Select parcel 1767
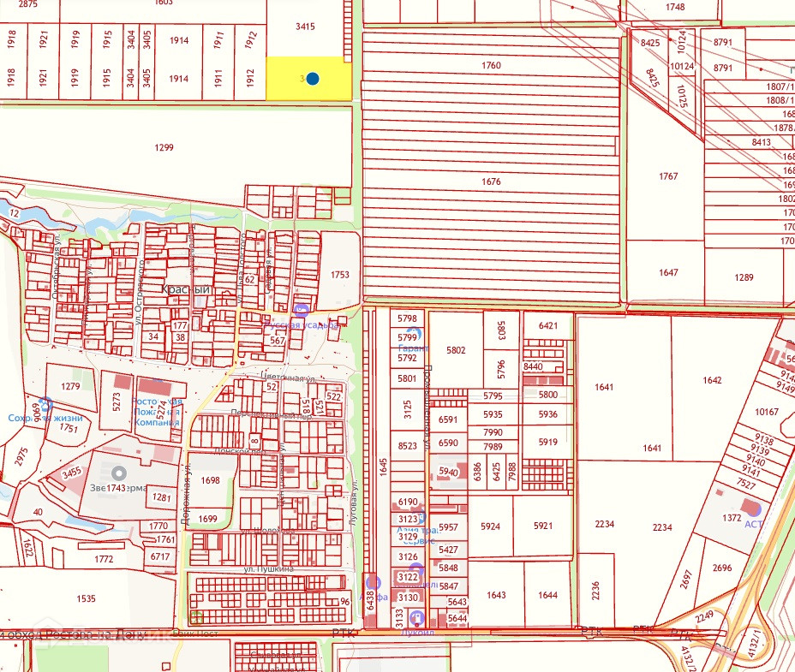This screenshot has width=795, height=672. point(667,175)
